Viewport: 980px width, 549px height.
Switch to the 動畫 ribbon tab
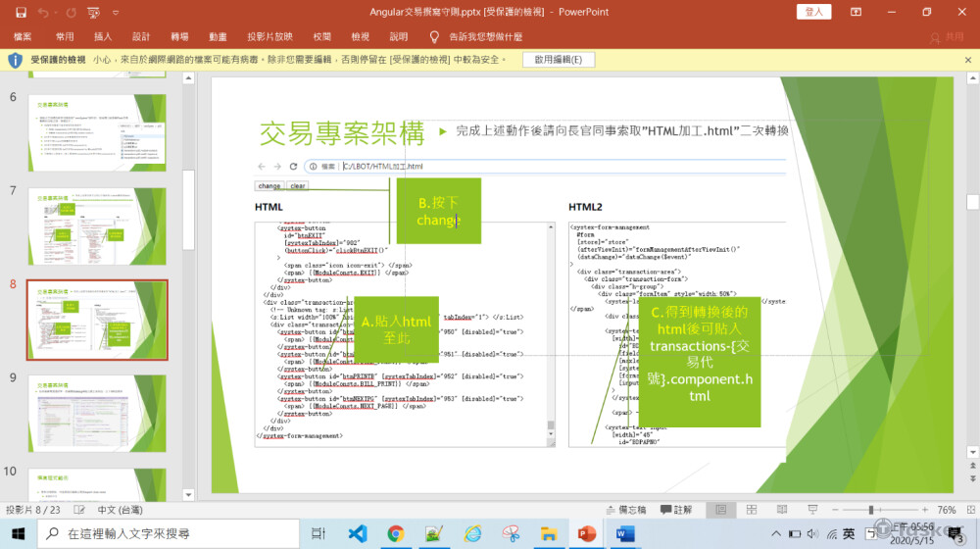point(218,37)
